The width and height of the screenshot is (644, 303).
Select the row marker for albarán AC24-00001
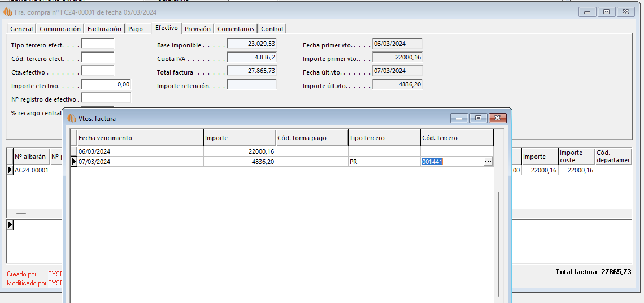click(10, 170)
